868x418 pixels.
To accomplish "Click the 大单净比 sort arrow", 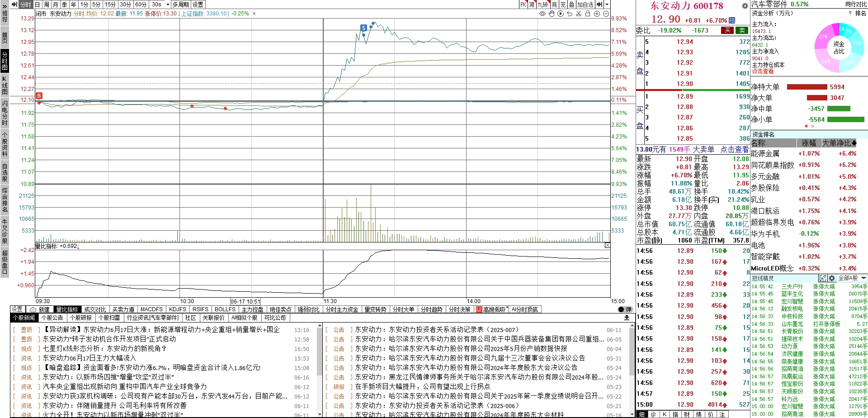I will point(854,143).
